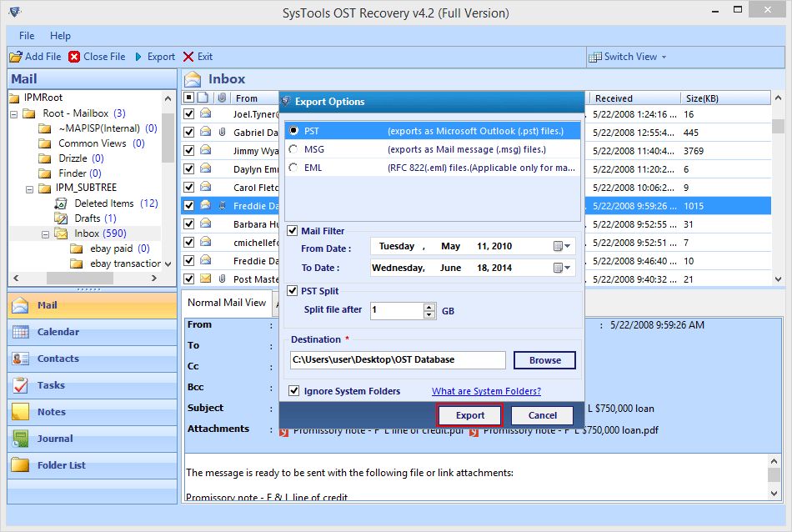This screenshot has height=532, width=792.
Task: Click the Export arrow icon in toolbar
Action: click(138, 57)
